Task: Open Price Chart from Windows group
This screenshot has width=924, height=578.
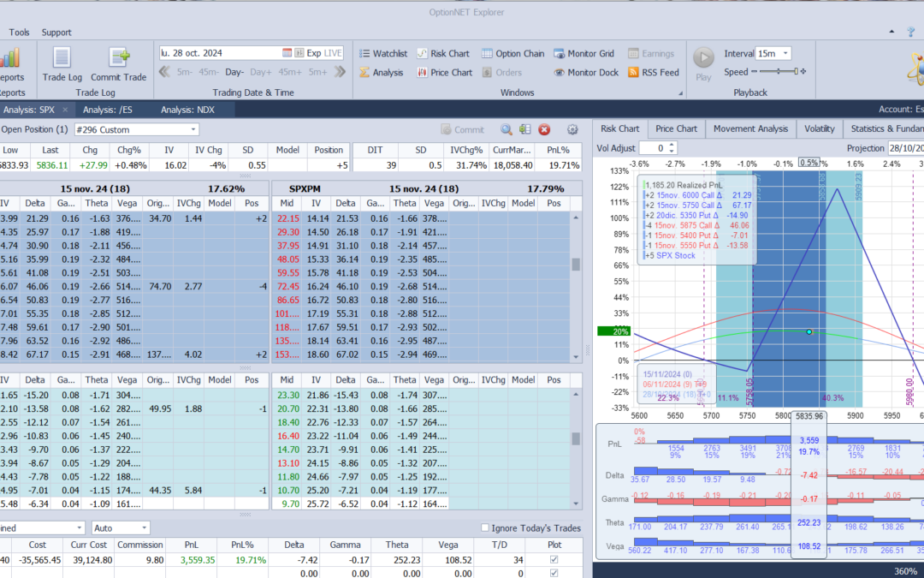Action: [444, 73]
